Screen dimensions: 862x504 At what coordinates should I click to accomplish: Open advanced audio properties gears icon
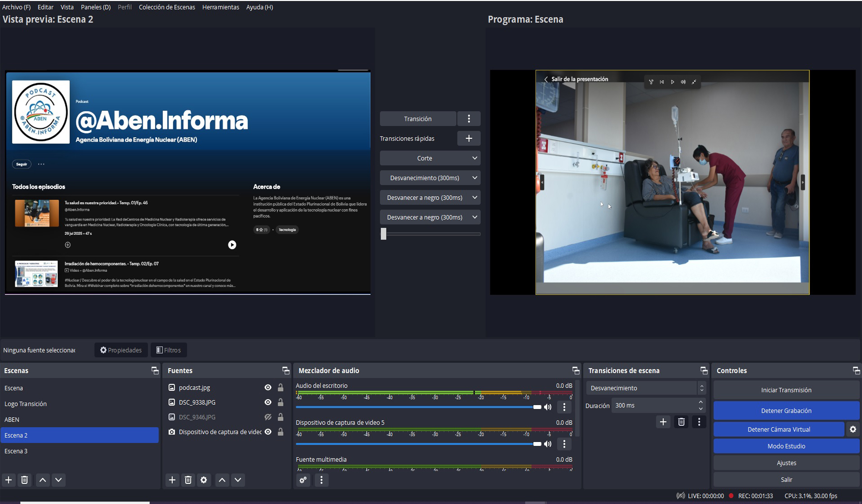coord(303,480)
